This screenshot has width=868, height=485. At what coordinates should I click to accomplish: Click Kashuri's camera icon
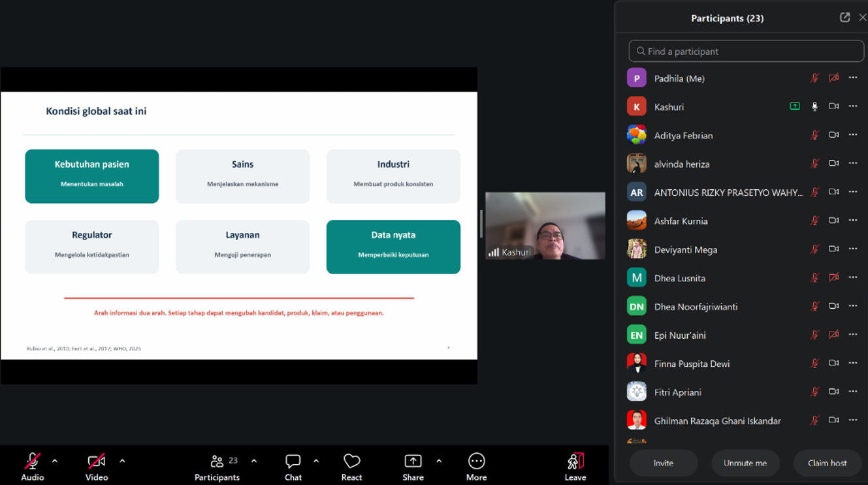click(x=834, y=106)
